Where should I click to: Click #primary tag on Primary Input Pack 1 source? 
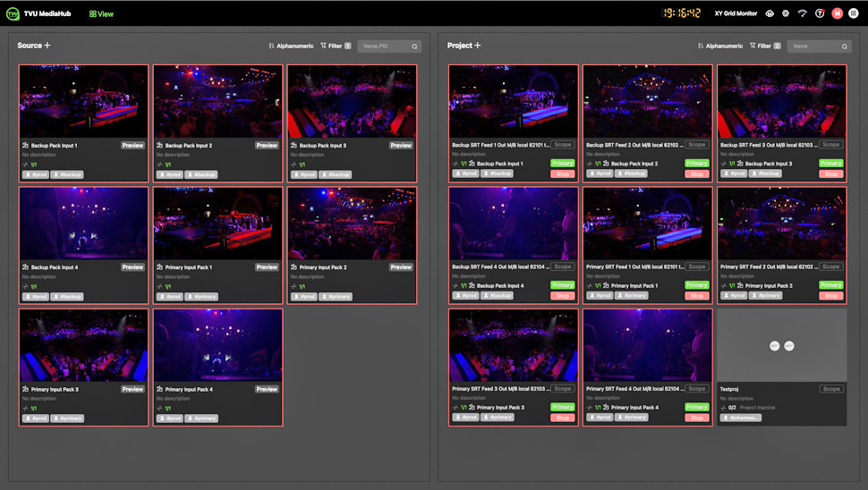pyautogui.click(x=201, y=297)
